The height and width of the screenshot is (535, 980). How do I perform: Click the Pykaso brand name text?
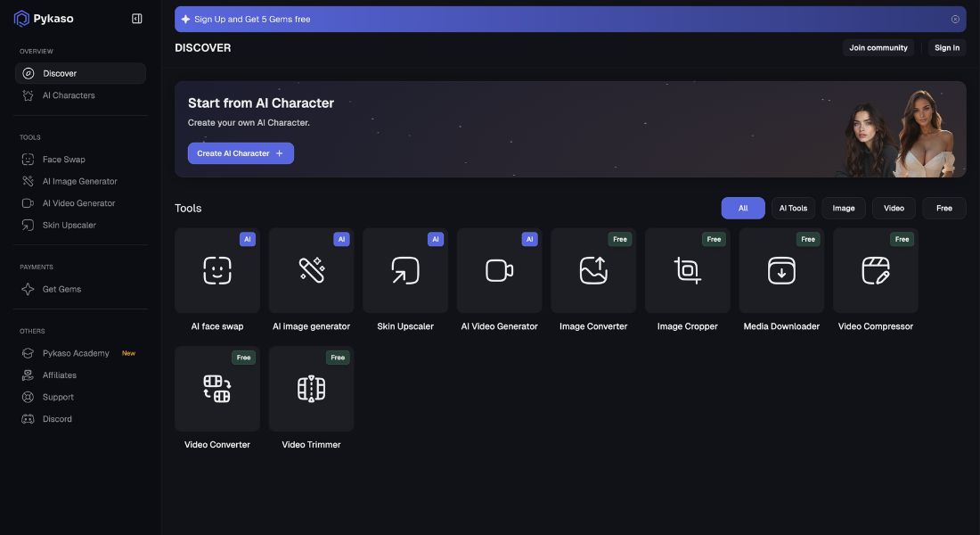tap(53, 19)
